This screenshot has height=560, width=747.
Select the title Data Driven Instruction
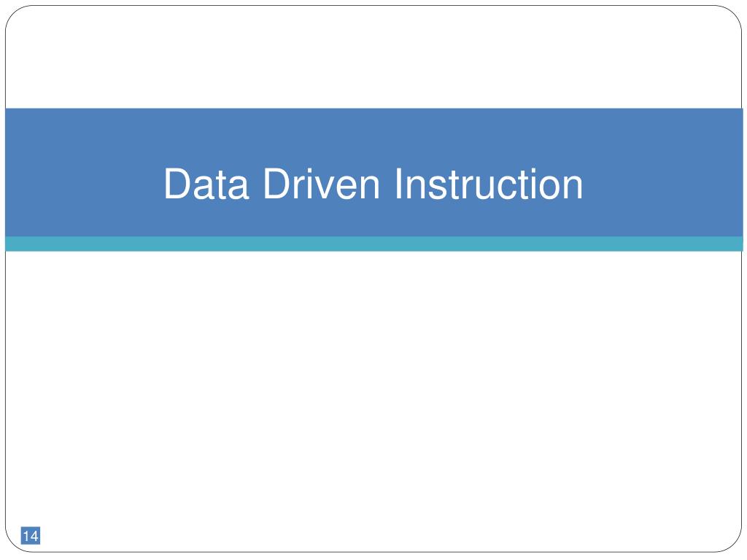(x=373, y=184)
